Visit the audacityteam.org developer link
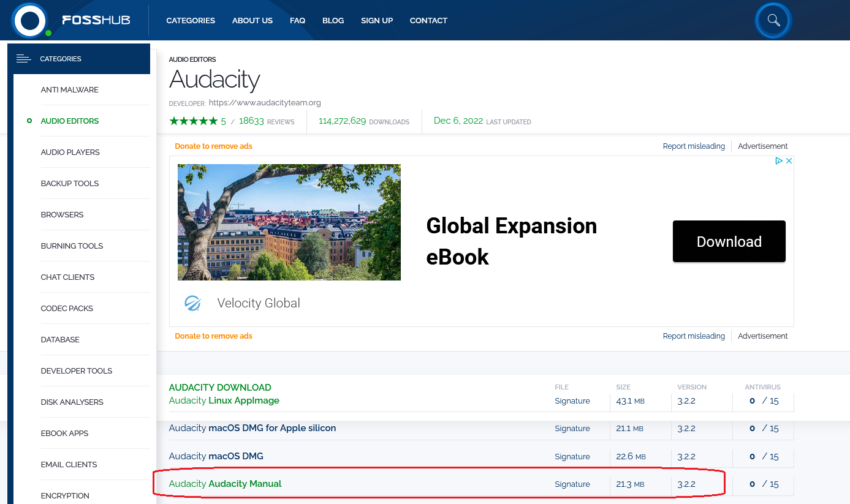Screen dimensions: 850x504 [x=265, y=102]
